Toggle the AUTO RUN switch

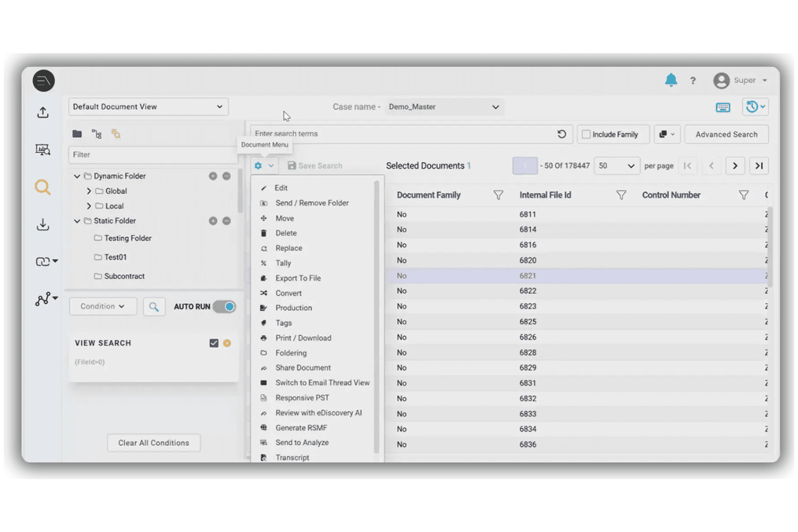click(224, 307)
